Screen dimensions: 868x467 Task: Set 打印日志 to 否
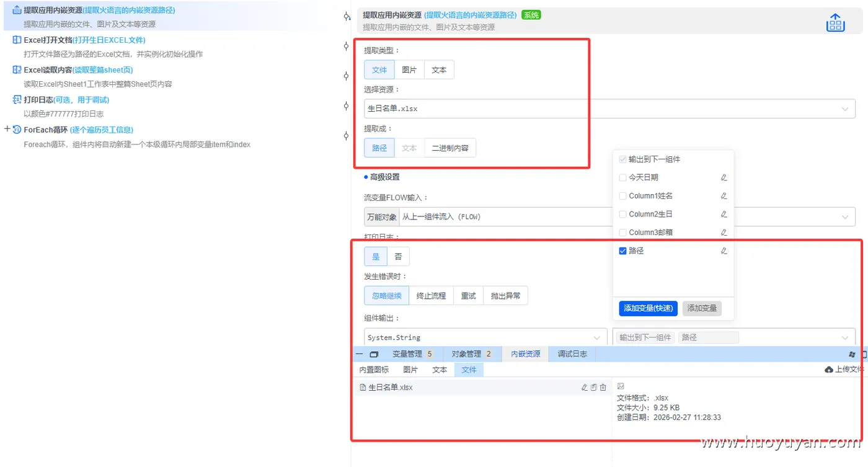(x=398, y=257)
